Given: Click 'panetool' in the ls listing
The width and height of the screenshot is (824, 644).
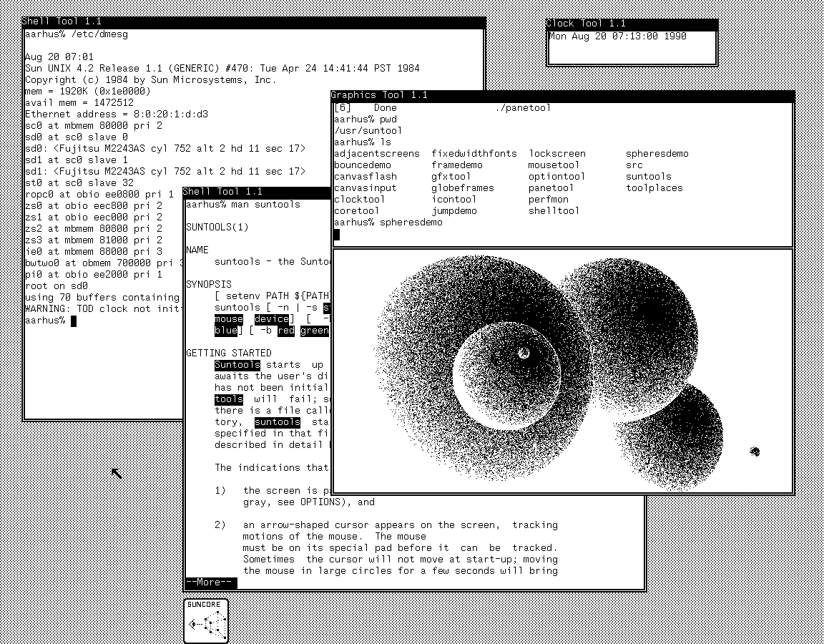Looking at the screenshot, I should pyautogui.click(x=551, y=188).
